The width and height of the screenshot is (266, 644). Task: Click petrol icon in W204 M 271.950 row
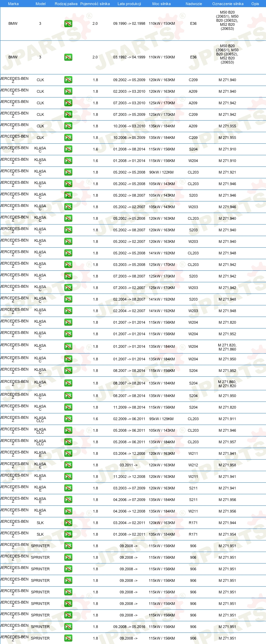(x=68, y=359)
